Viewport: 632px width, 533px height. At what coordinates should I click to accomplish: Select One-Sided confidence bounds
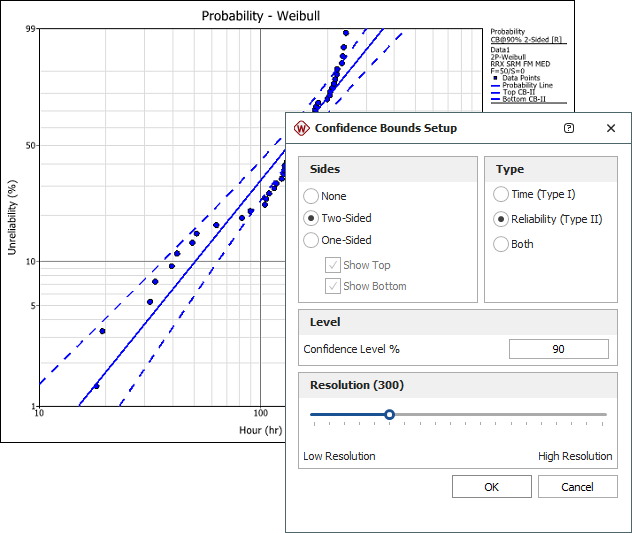312,240
